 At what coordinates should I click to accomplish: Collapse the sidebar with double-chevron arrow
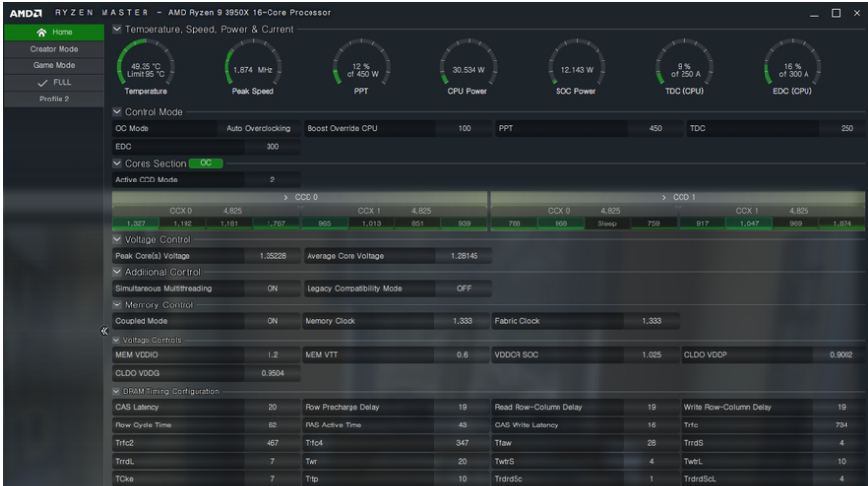(x=104, y=331)
